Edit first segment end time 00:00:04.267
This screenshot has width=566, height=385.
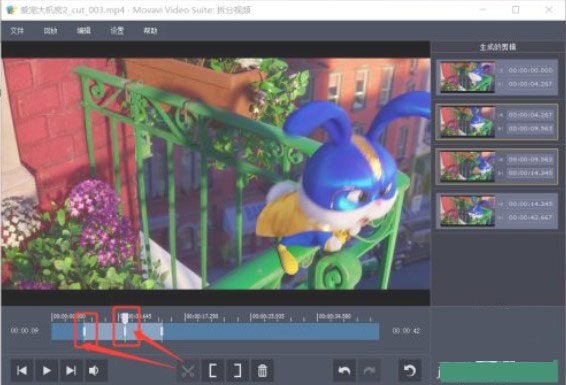tap(530, 84)
